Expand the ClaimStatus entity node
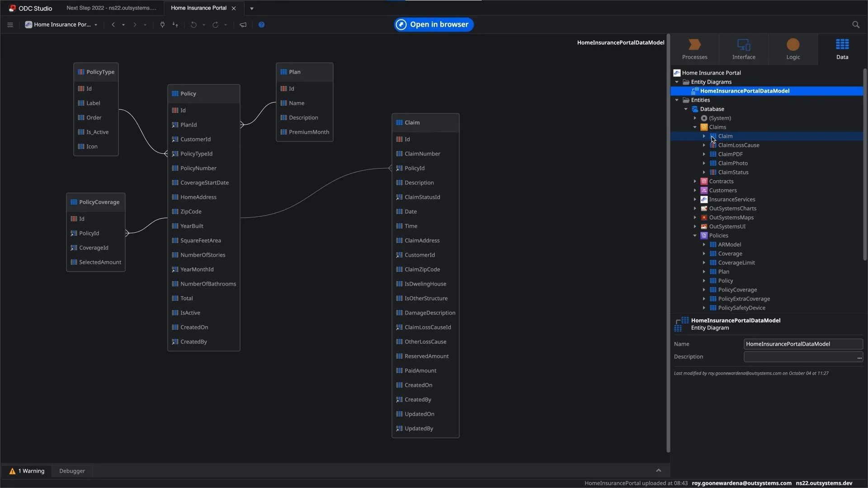Image resolution: width=868 pixels, height=488 pixels. (704, 172)
